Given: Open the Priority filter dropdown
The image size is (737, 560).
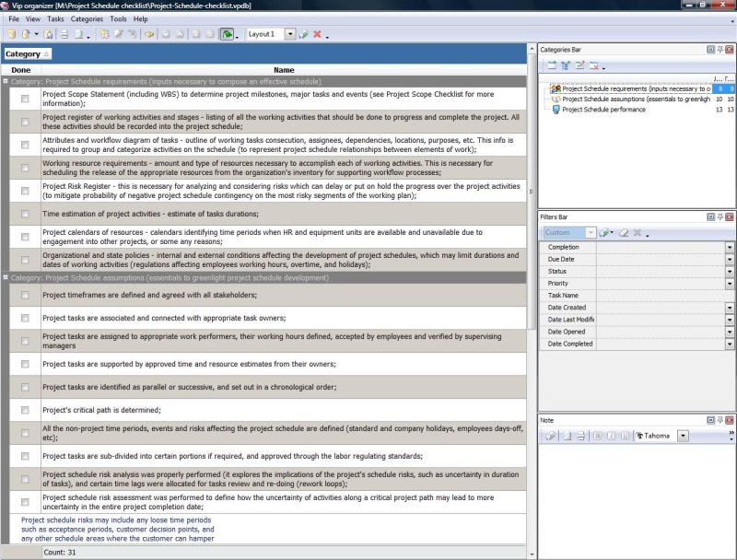Looking at the screenshot, I should pyautogui.click(x=729, y=284).
